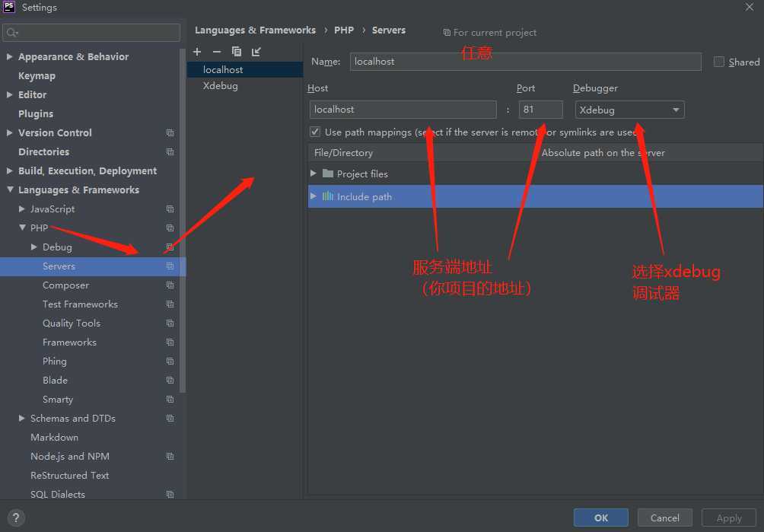Viewport: 764px width, 532px height.
Task: Click project-level icon beside Phing
Action: (x=170, y=361)
